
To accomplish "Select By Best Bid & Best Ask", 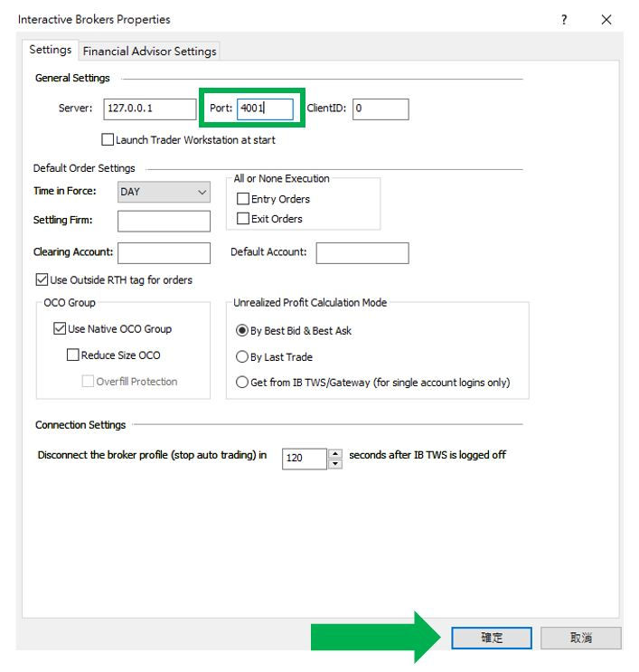I will (x=242, y=330).
